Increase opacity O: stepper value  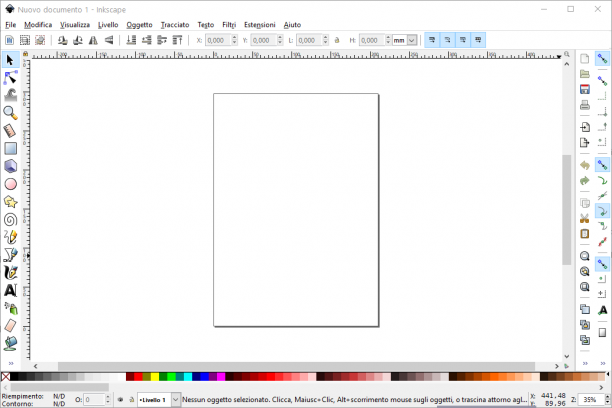[108, 397]
